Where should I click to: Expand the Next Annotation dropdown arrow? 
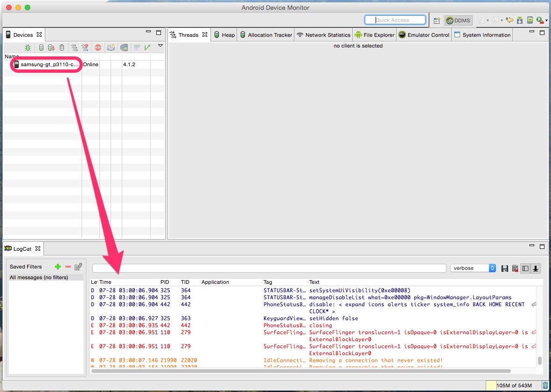click(x=488, y=21)
